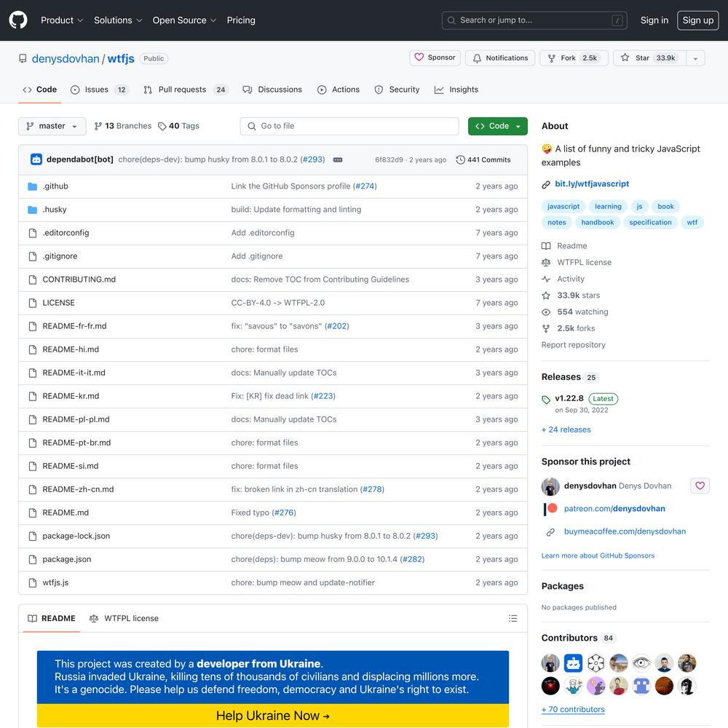Click Learn more about GitHub Sponsors
The width and height of the screenshot is (728, 728).
point(598,555)
